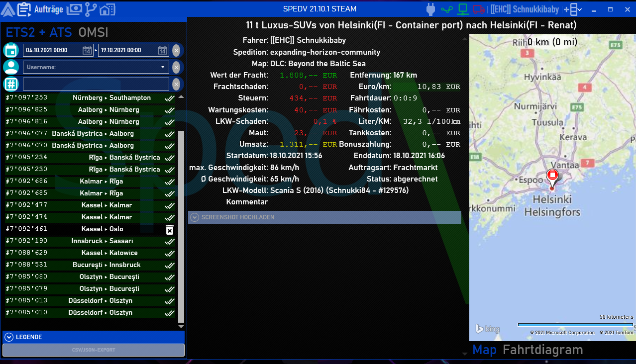Click the double-check icon for order #7'085'079
Viewport: 636px width, 364px height.
pos(170,289)
